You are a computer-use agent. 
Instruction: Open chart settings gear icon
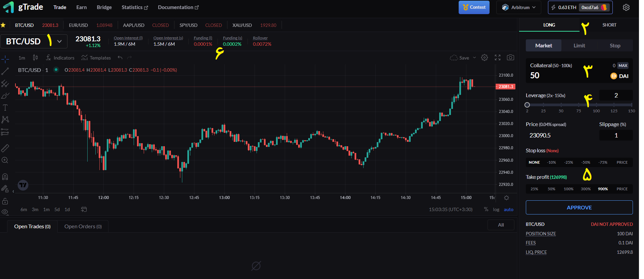point(485,57)
